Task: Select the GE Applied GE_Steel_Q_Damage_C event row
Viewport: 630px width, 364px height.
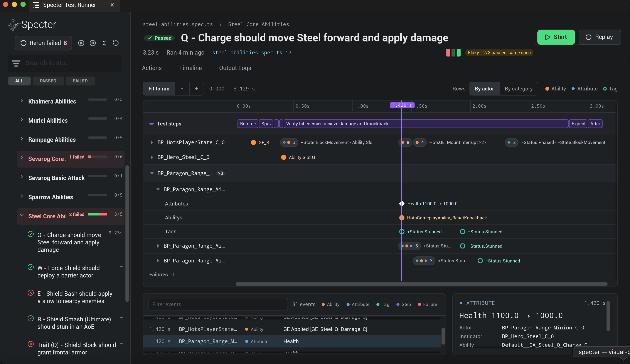Action: tap(292, 329)
